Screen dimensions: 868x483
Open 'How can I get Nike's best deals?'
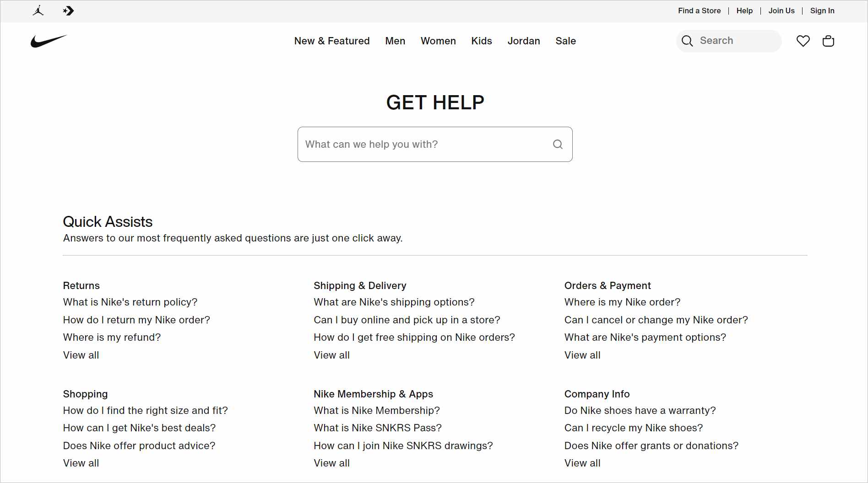[x=139, y=428]
